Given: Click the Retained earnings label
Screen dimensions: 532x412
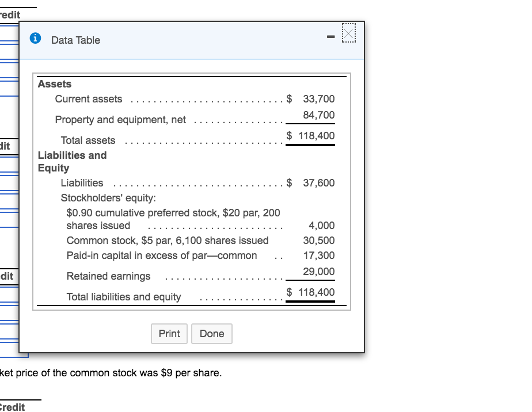Looking at the screenshot, I should (108, 276).
